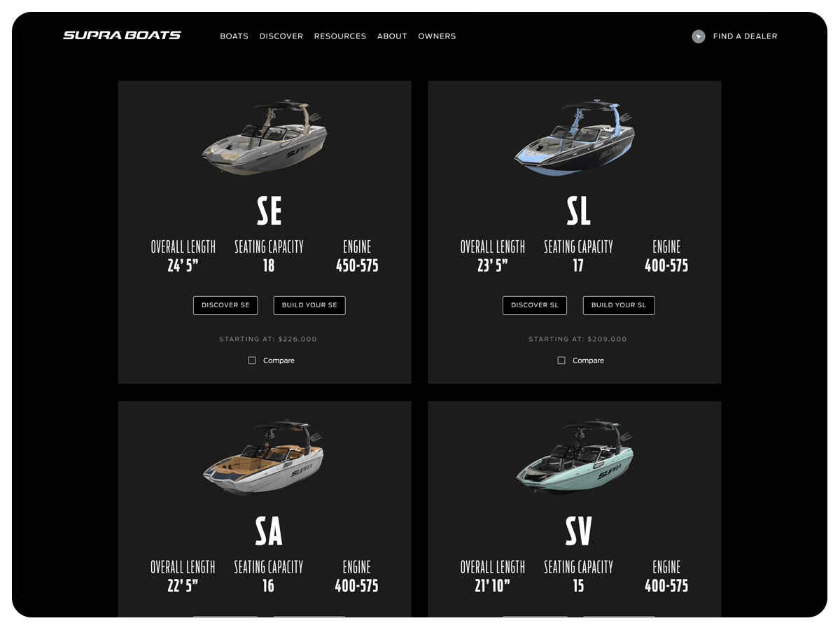The height and width of the screenshot is (630, 840).
Task: Click the SV model title
Action: [578, 531]
